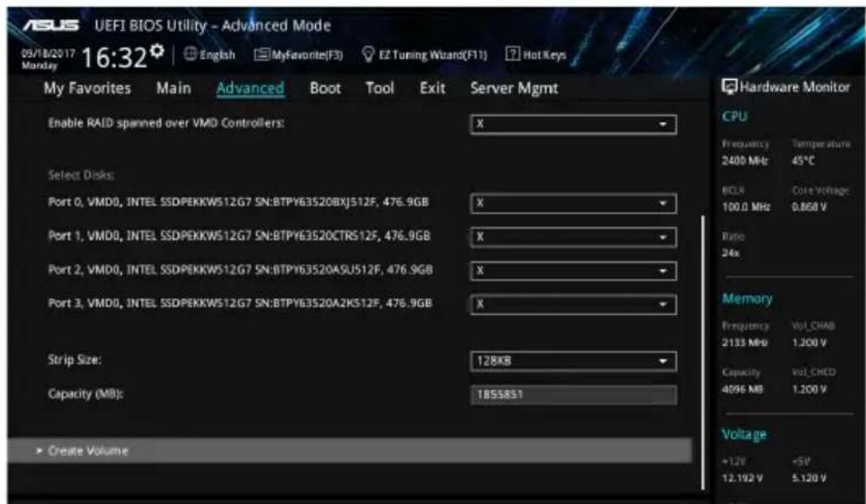Click the 4096 MB memory capacity value
The height and width of the screenshot is (504, 866).
click(743, 389)
